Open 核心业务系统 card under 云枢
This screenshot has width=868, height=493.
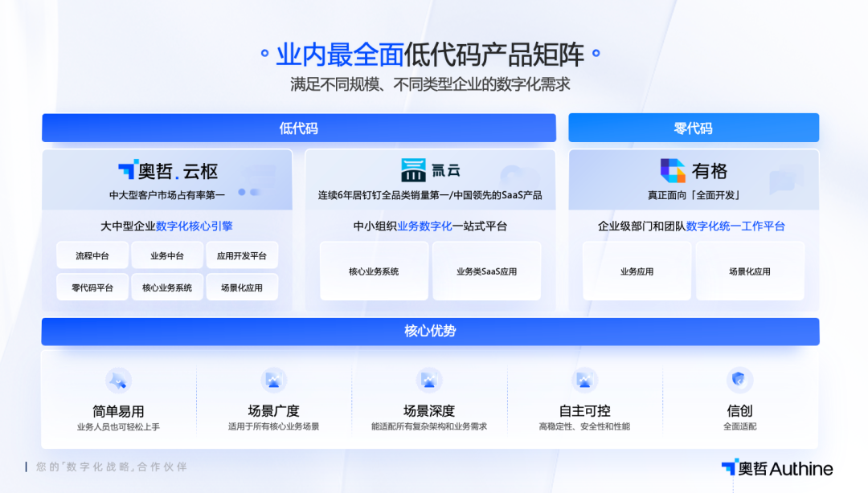coord(167,287)
